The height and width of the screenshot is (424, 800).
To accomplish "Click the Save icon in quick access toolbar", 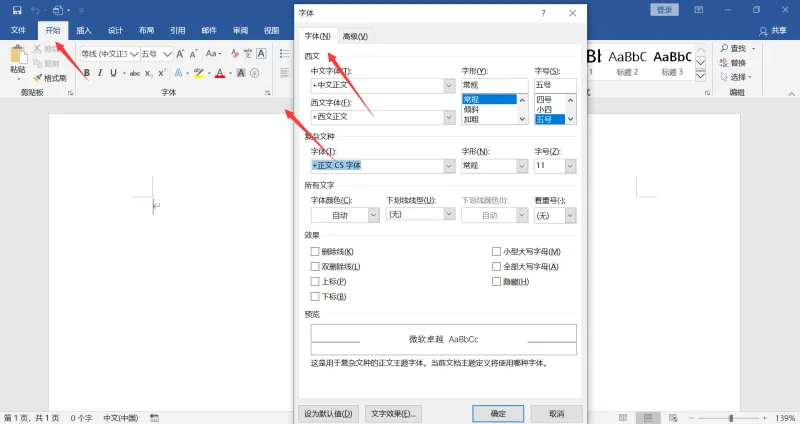I will (17, 10).
